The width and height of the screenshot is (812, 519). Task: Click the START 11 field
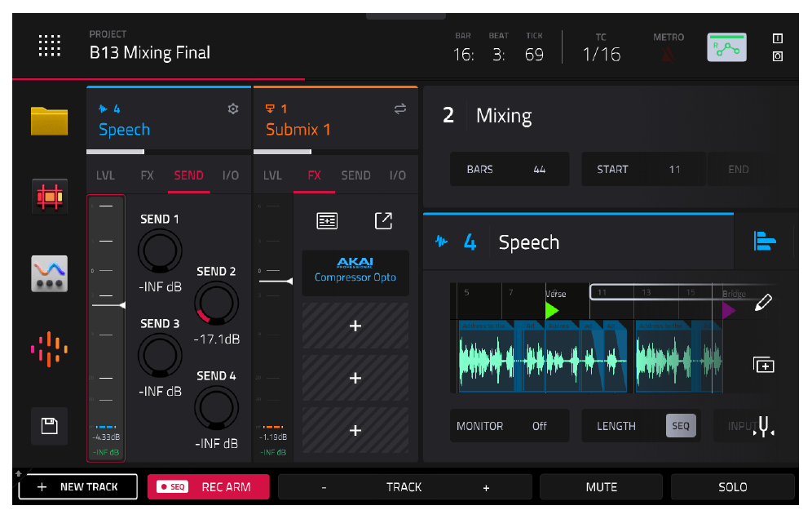644,169
